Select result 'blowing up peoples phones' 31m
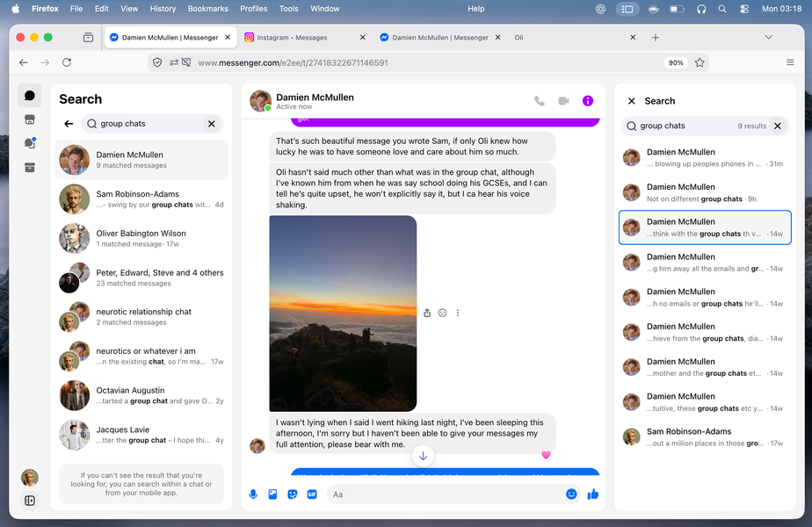Screen dimensions: 812x527 (x=705, y=158)
